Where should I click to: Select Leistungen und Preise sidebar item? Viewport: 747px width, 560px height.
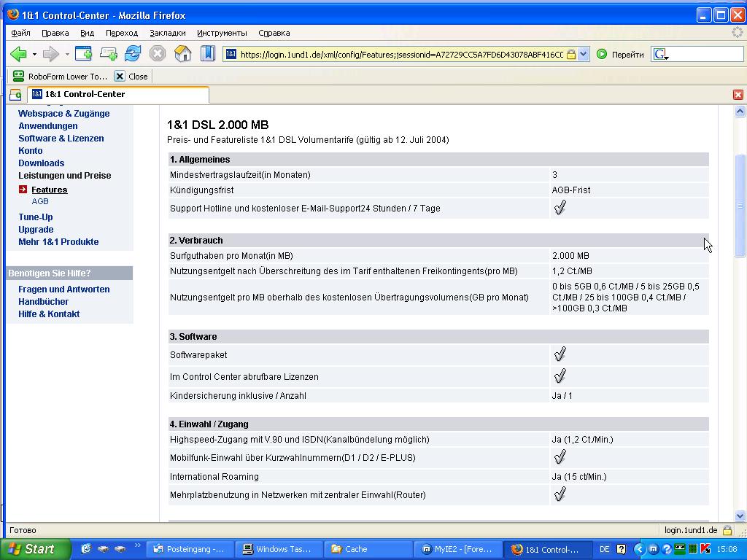65,175
